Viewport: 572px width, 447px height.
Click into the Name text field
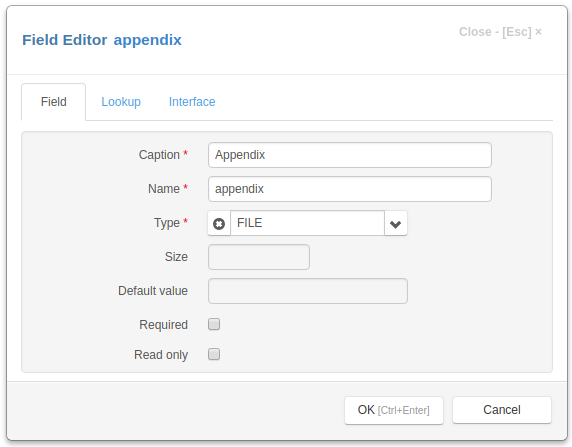[x=350, y=189]
